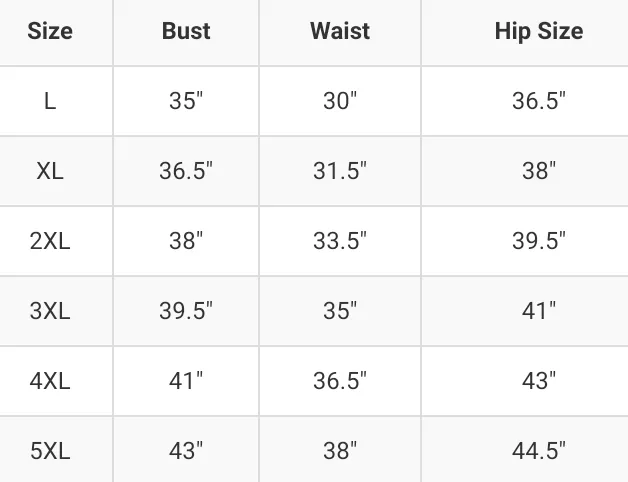Click the XL hip value 38"
This screenshot has height=482, width=628.
coord(539,171)
